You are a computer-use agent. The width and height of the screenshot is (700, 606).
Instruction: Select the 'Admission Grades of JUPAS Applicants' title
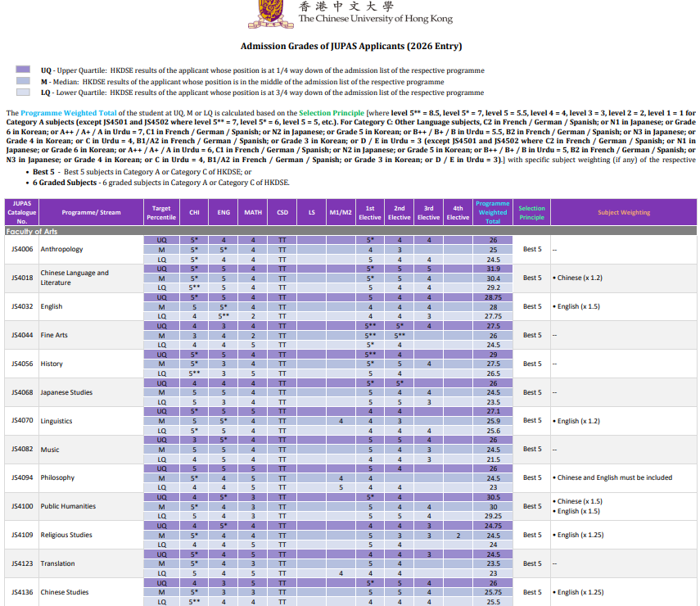click(x=351, y=46)
